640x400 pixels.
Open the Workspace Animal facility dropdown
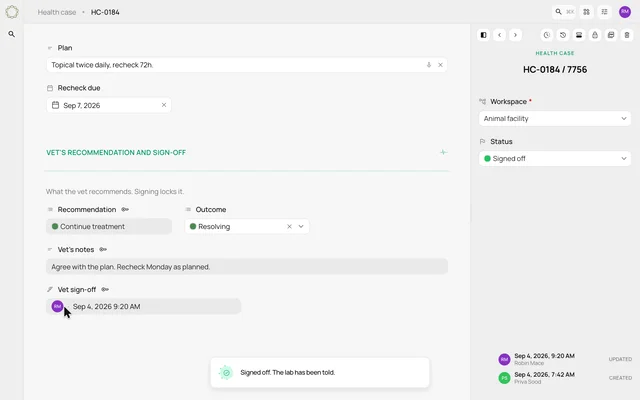[555, 119]
